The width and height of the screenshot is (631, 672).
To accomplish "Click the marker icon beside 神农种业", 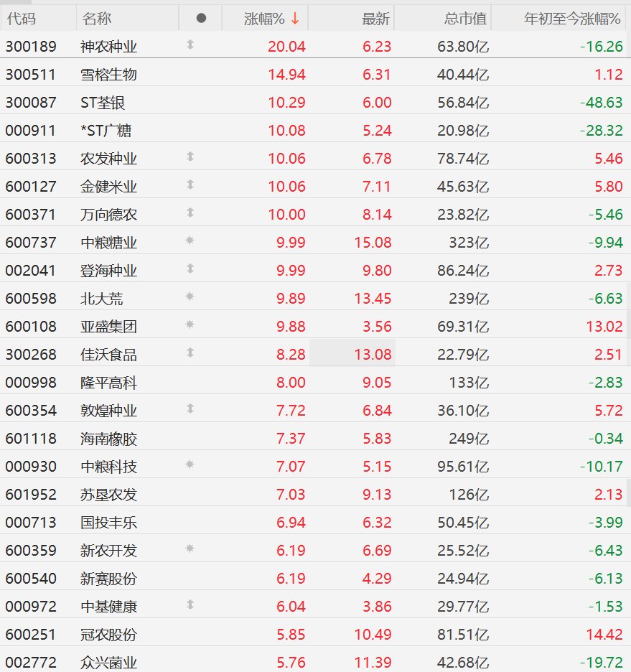I will pos(190,45).
